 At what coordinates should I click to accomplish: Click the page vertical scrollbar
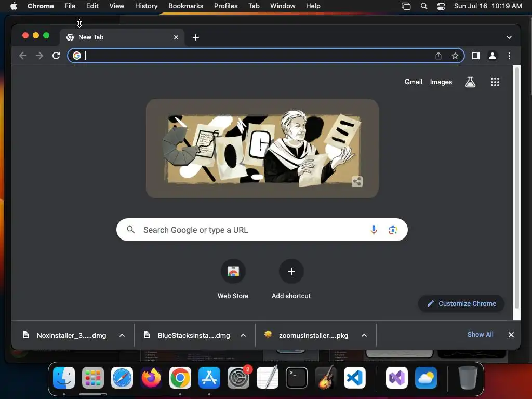coord(517,187)
